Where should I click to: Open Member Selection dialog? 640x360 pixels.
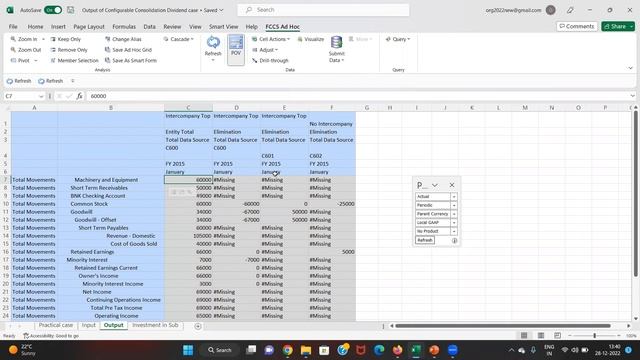coord(74,60)
